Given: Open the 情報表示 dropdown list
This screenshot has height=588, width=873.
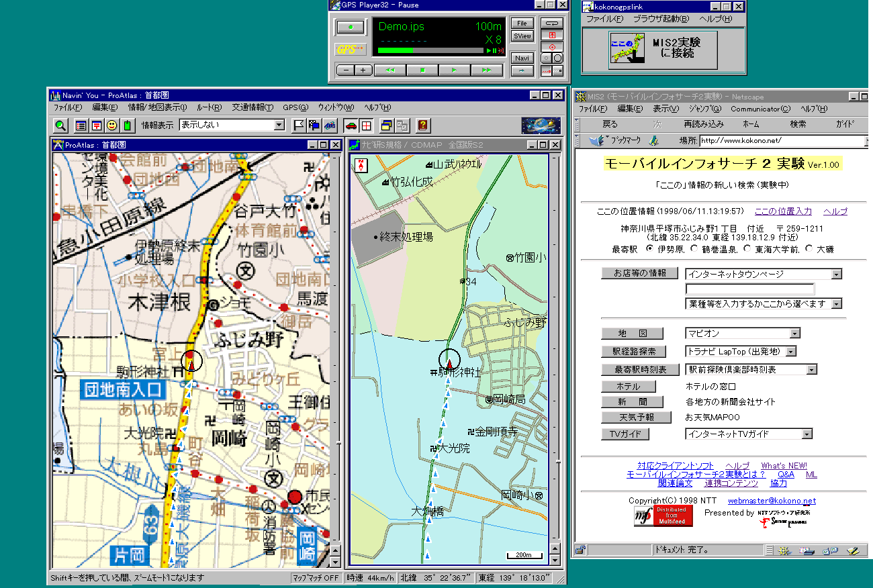Looking at the screenshot, I should coord(279,126).
